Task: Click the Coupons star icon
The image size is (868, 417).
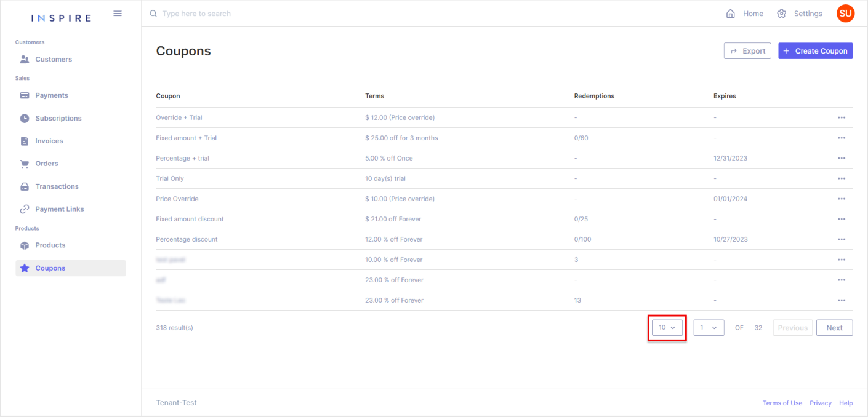Action: [x=25, y=268]
